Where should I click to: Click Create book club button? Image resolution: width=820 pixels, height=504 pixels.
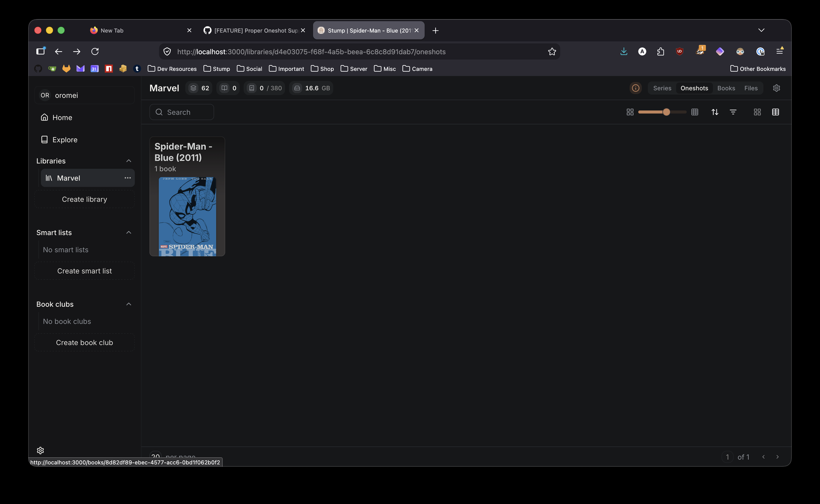[85, 343]
